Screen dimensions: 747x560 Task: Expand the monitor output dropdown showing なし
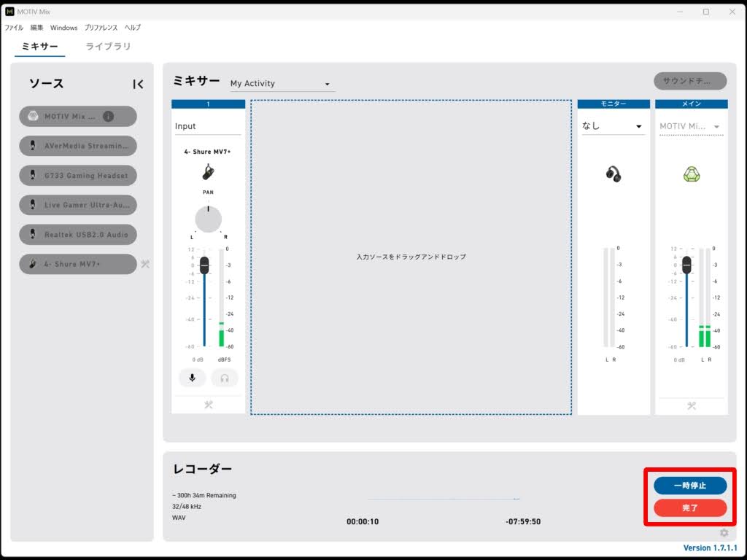[613, 126]
